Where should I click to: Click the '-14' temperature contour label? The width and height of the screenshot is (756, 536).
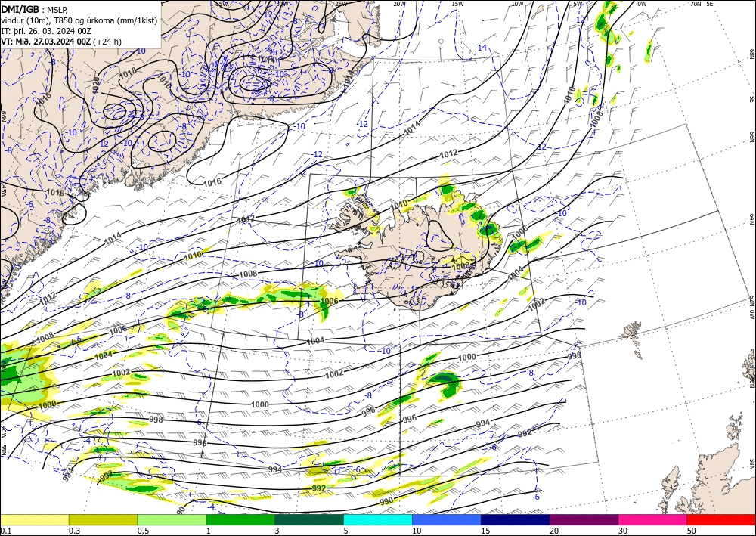tap(480, 48)
